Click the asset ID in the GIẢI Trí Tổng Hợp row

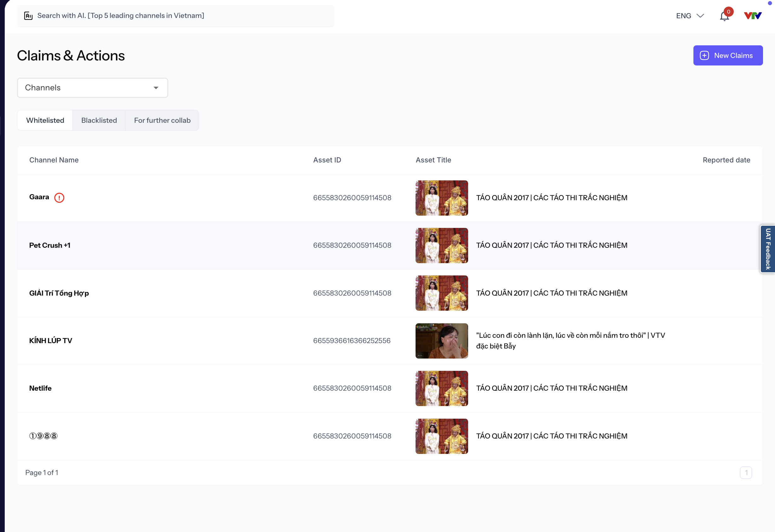pyautogui.click(x=352, y=293)
